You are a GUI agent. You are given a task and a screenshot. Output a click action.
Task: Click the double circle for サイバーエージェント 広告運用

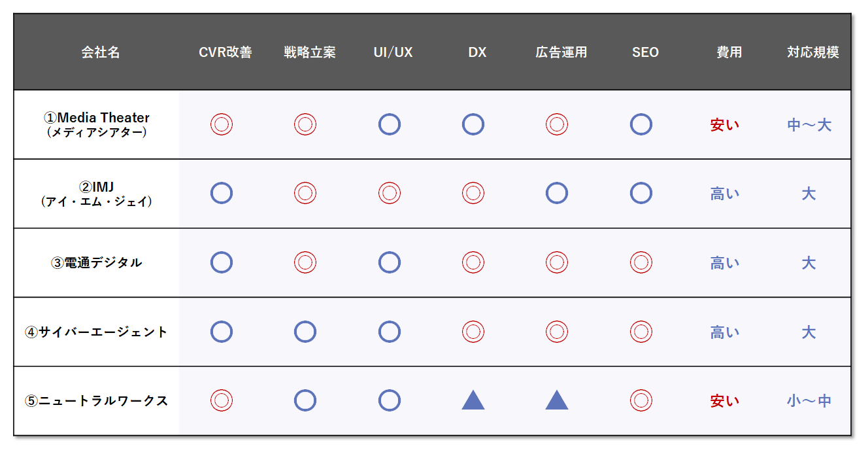(x=557, y=332)
